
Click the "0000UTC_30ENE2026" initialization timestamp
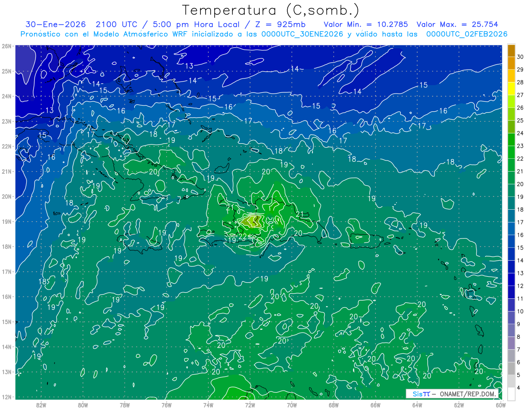[x=302, y=34]
